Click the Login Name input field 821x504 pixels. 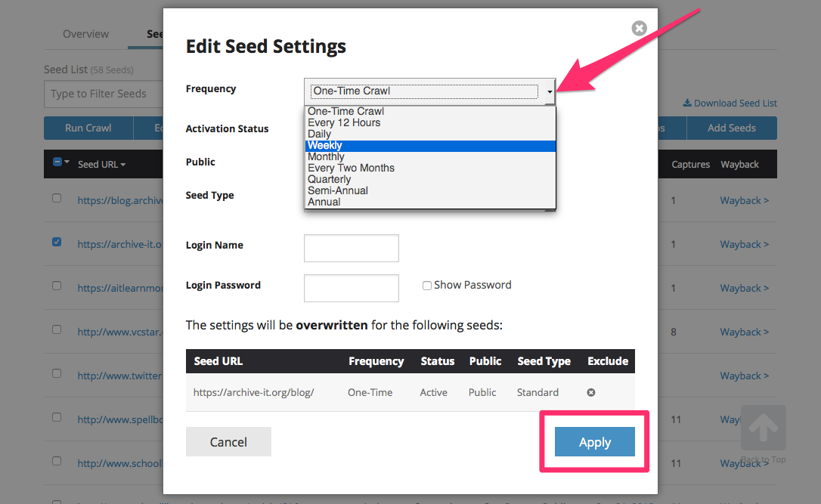[351, 248]
